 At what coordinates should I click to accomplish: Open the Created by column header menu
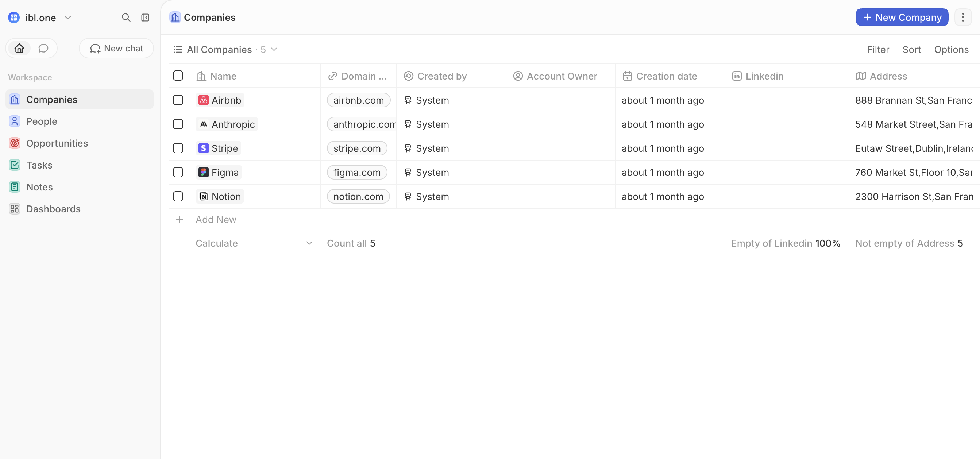pyautogui.click(x=452, y=76)
